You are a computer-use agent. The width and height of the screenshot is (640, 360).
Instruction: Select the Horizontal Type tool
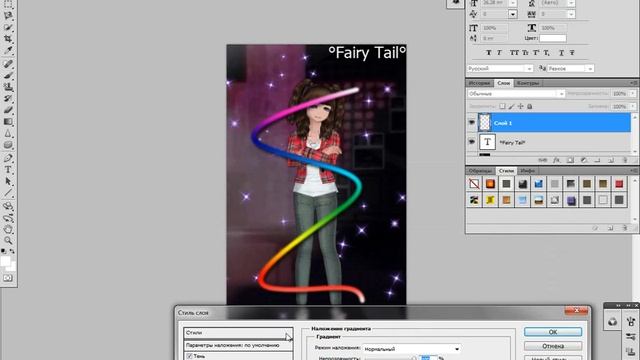8,170
